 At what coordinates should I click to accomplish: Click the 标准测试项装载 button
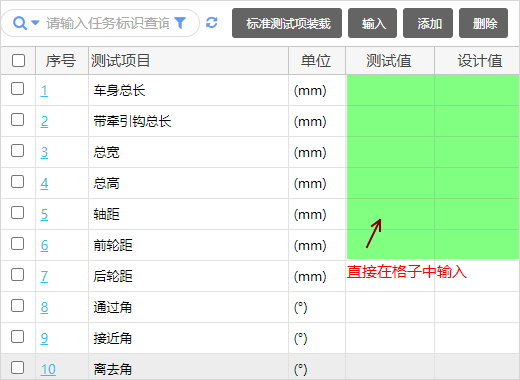(x=287, y=23)
